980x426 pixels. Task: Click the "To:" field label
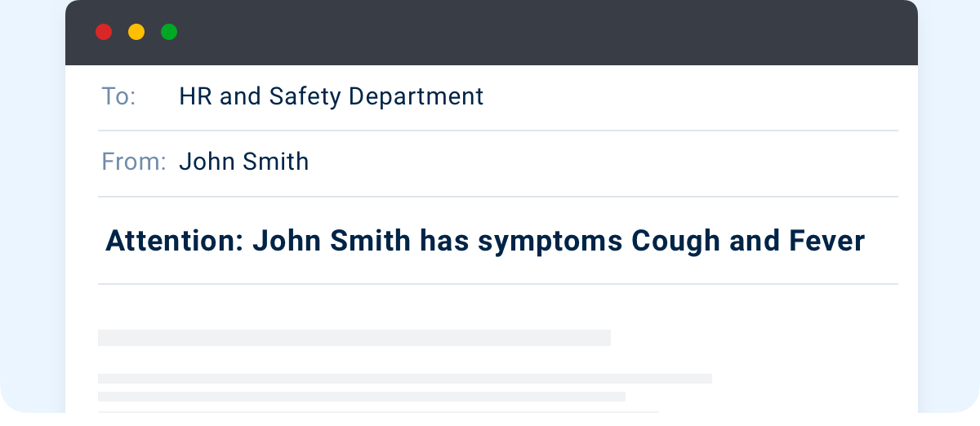point(118,96)
